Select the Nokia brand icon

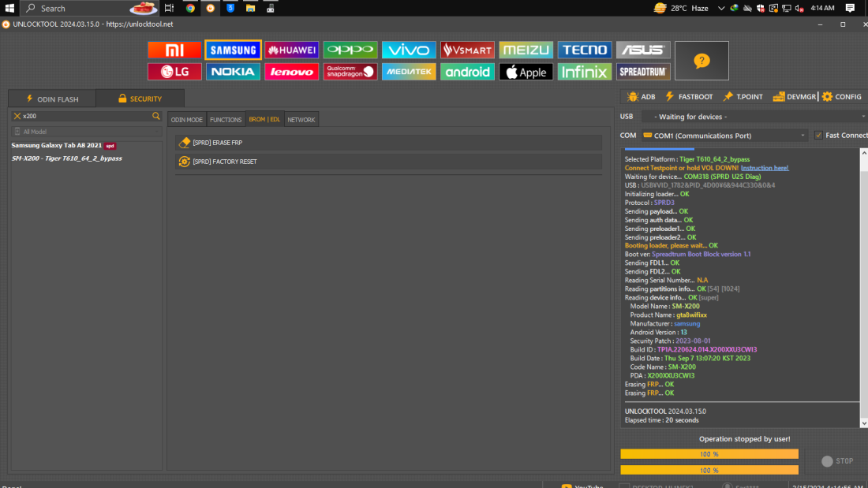click(x=233, y=72)
